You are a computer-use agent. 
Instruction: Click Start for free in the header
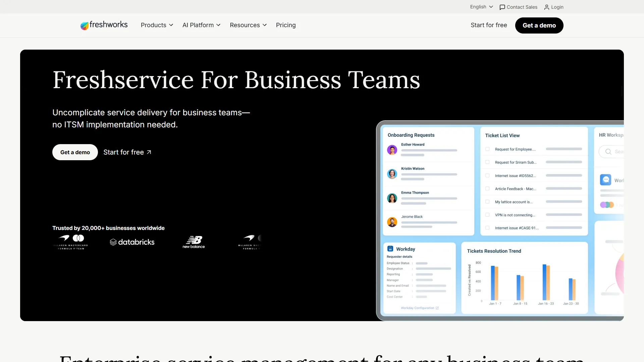[489, 25]
